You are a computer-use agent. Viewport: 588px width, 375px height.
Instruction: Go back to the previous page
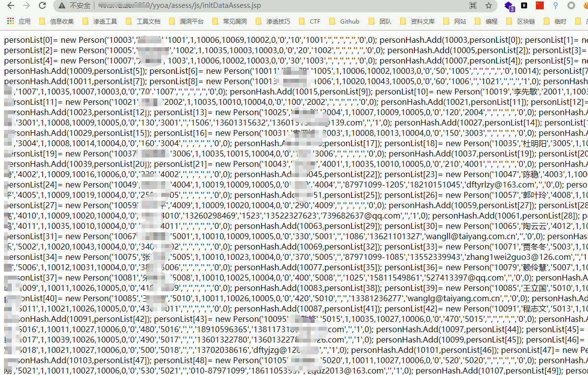pos(10,6)
